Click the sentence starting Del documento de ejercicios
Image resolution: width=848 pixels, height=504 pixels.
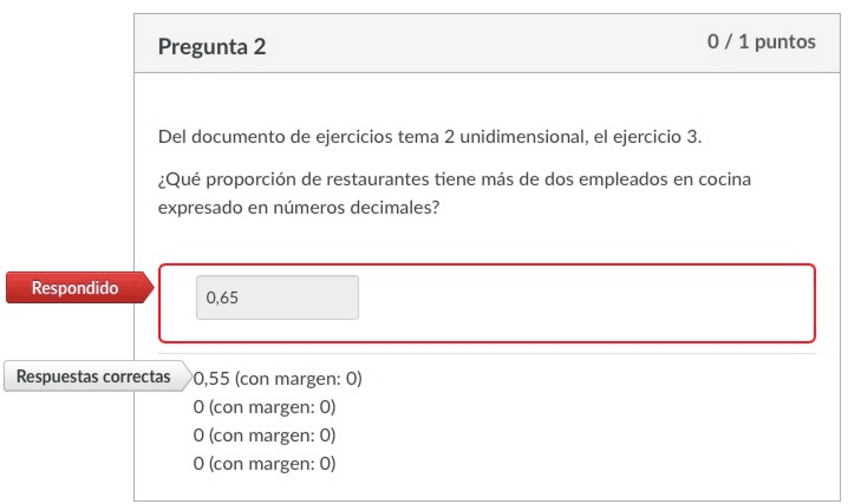tap(430, 137)
